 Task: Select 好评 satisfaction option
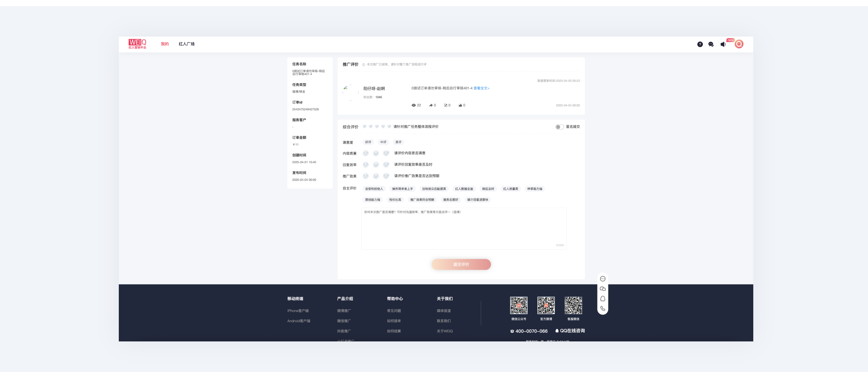tap(368, 142)
